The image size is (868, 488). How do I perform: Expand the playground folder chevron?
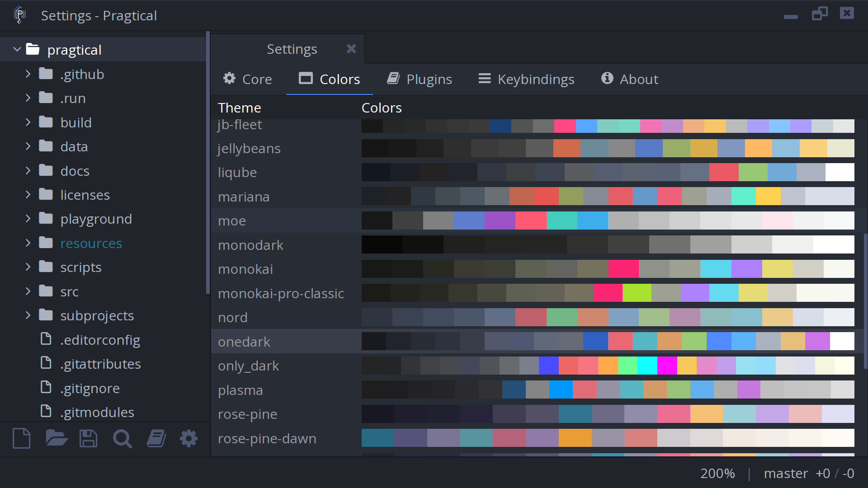click(28, 219)
